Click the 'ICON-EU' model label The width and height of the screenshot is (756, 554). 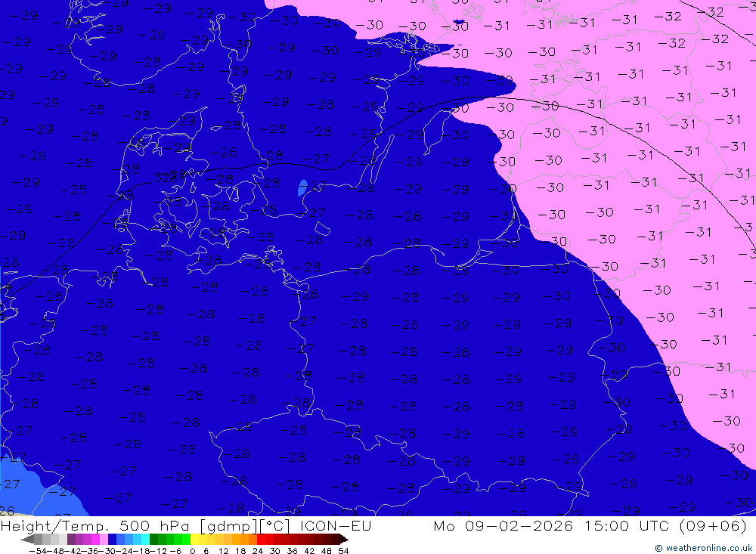coord(336,525)
